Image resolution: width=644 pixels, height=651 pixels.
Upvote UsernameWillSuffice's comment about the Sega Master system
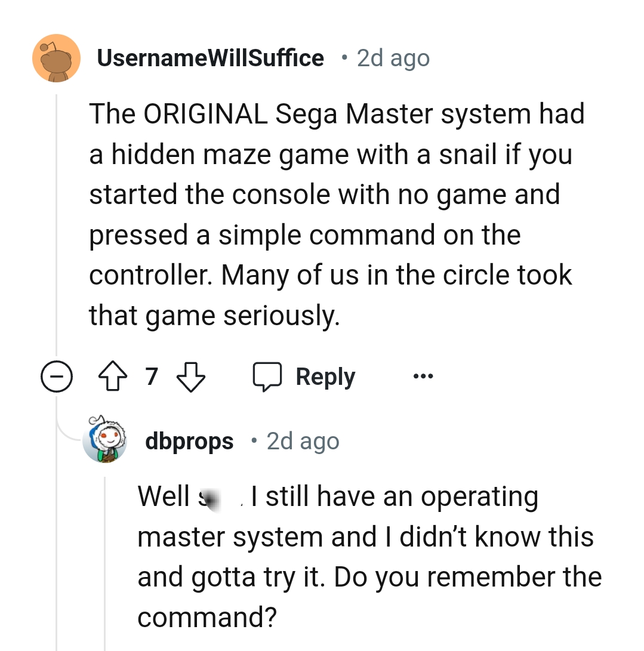tap(112, 376)
